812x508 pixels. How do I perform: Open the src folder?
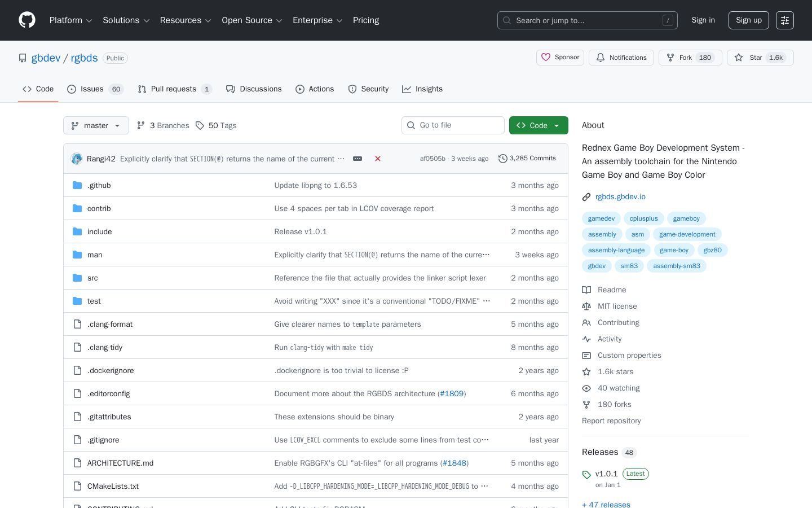point(92,278)
